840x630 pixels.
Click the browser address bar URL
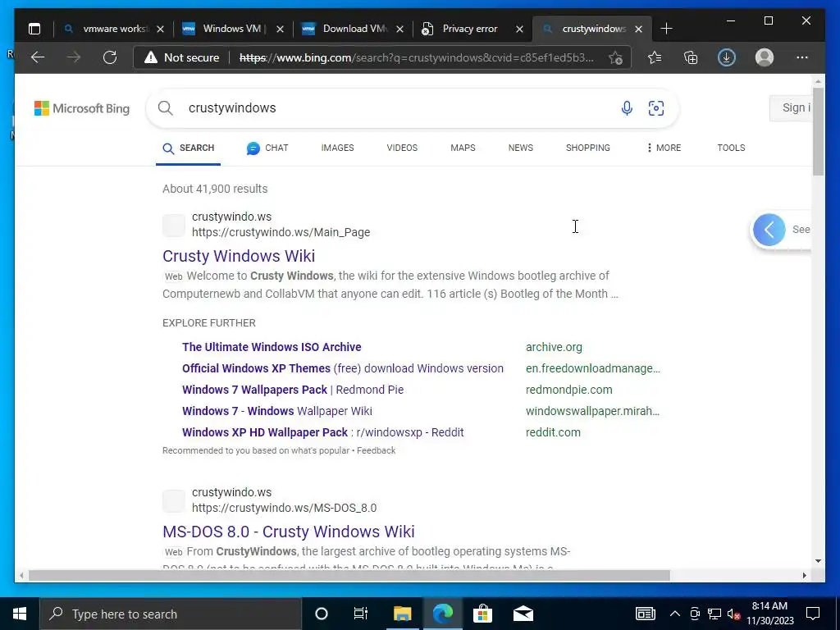[417, 57]
